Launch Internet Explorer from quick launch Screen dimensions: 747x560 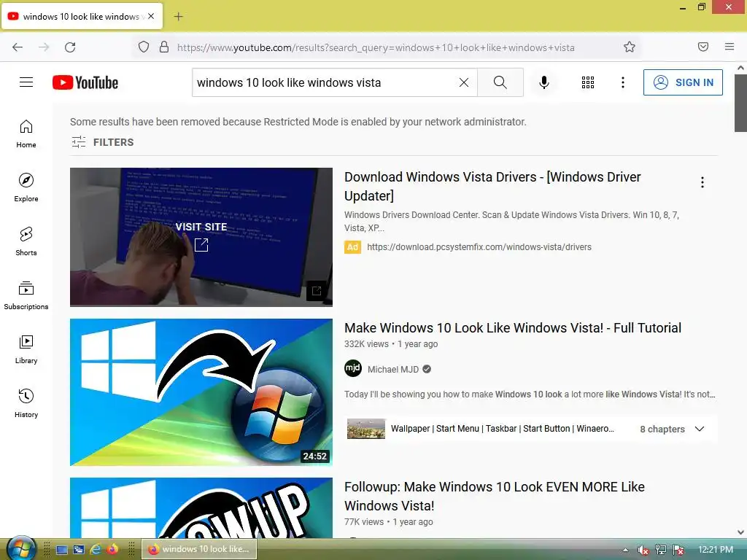(96, 550)
